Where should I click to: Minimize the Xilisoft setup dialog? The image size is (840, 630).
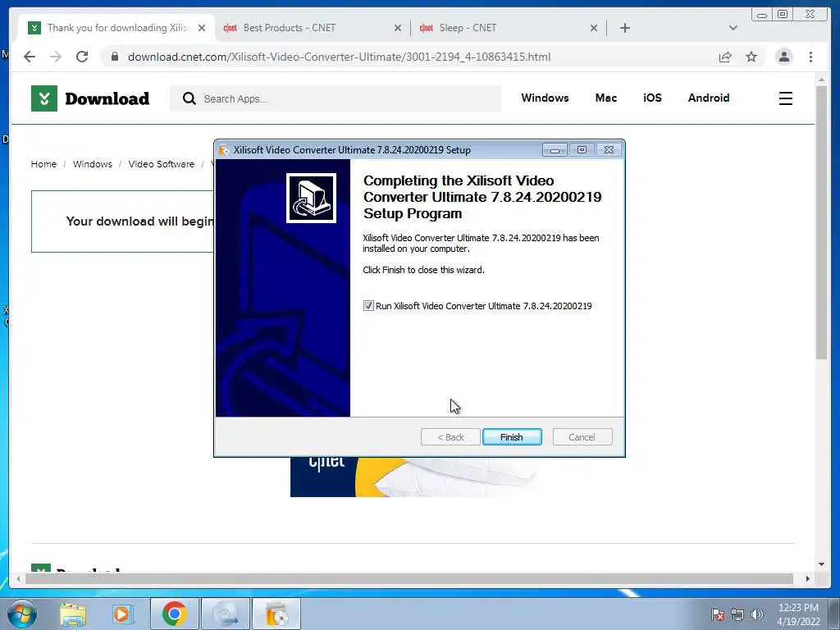(x=555, y=150)
